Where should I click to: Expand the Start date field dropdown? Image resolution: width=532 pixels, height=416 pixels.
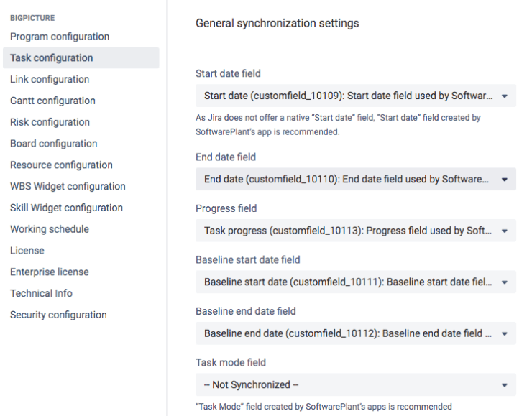point(355,96)
